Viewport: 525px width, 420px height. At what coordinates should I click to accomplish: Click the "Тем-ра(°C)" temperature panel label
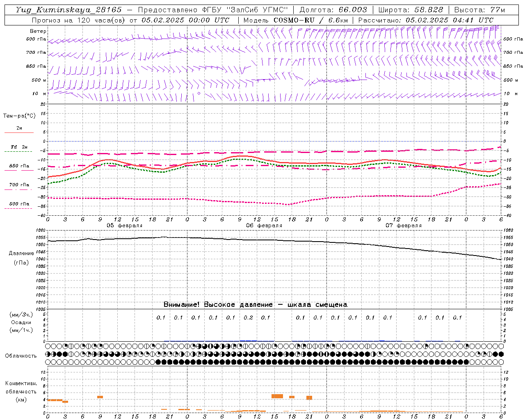point(19,116)
